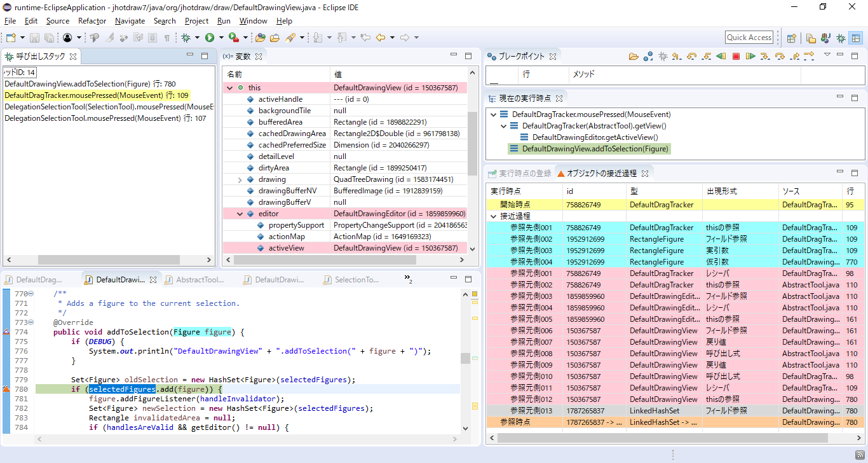Click the red stop square in ブレークポイント toolbar

coord(736,57)
